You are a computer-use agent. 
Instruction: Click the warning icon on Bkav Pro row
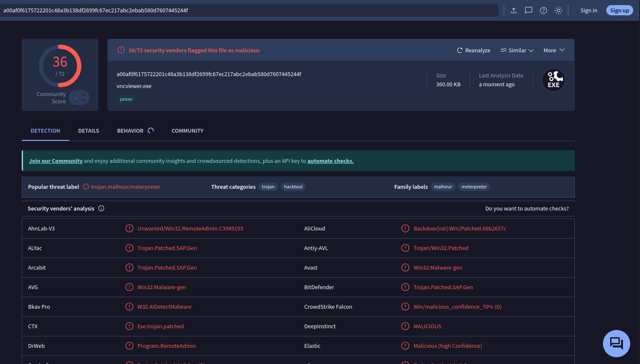[x=129, y=307]
